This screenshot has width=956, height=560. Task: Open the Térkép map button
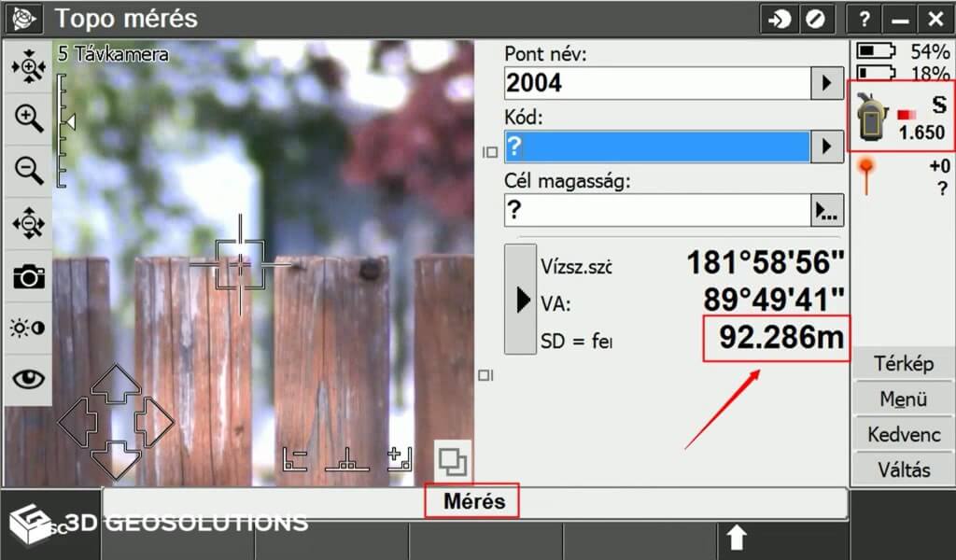tap(903, 363)
